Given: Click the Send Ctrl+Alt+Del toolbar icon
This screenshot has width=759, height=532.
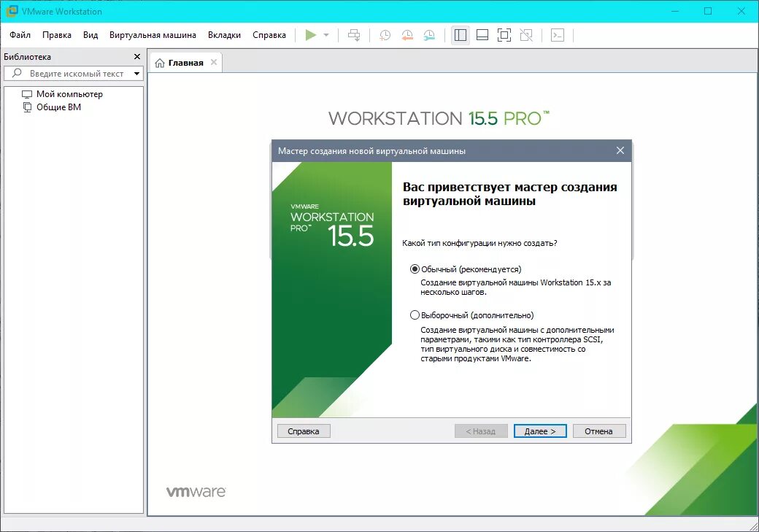Looking at the screenshot, I should (354, 35).
